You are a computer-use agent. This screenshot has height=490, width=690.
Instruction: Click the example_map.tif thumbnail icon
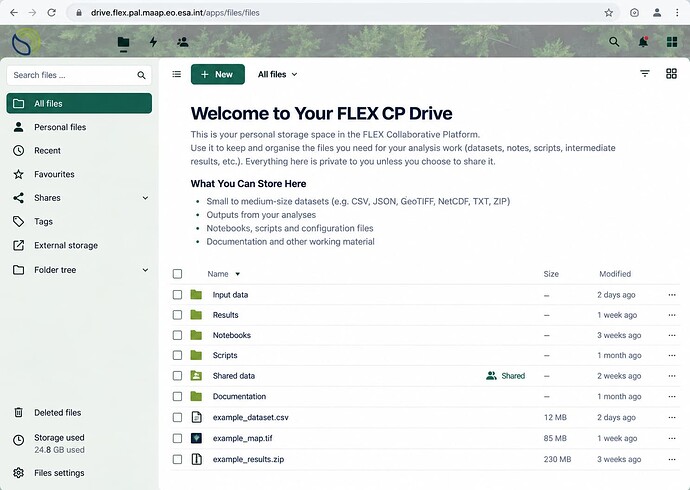(x=196, y=438)
